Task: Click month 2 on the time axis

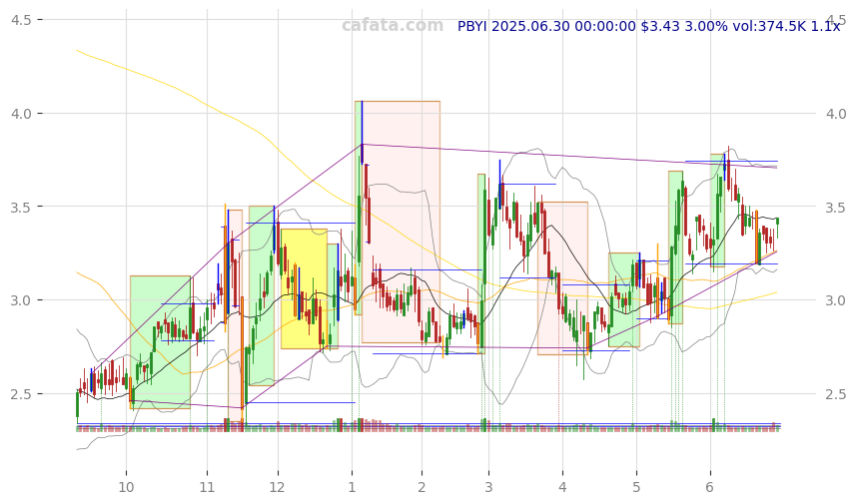Action: click(x=422, y=487)
